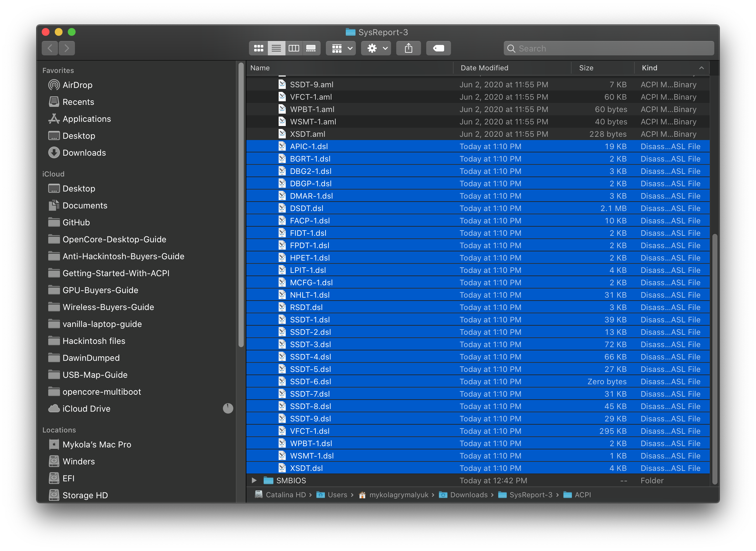Sort by Date Modified column header
Image resolution: width=756 pixels, height=551 pixels.
pyautogui.click(x=484, y=68)
